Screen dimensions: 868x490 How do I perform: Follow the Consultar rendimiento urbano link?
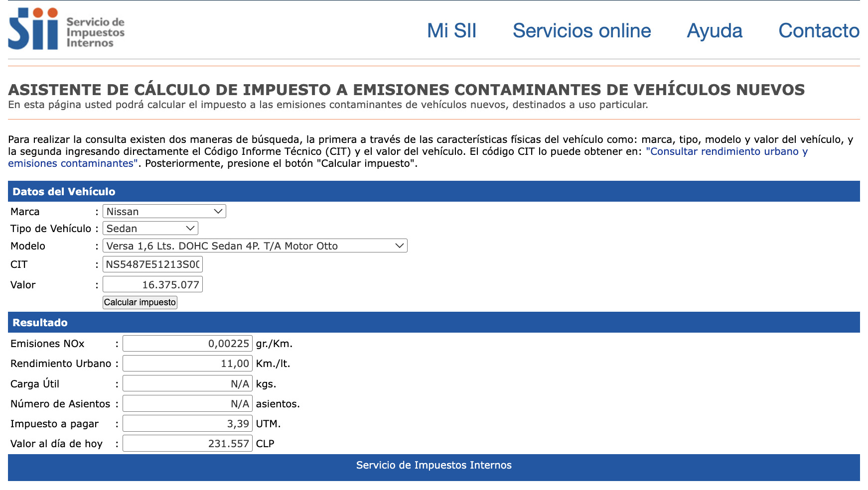pos(725,152)
